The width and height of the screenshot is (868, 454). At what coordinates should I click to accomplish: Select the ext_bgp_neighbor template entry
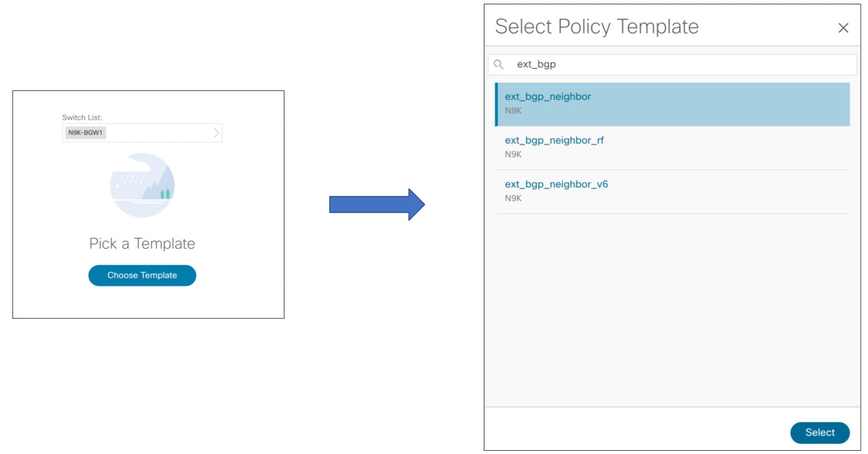tap(548, 96)
